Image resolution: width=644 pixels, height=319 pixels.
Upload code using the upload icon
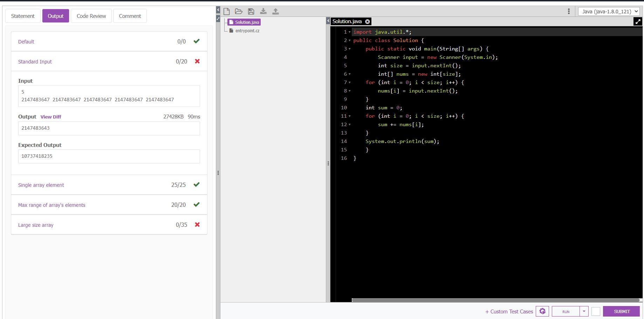(276, 11)
